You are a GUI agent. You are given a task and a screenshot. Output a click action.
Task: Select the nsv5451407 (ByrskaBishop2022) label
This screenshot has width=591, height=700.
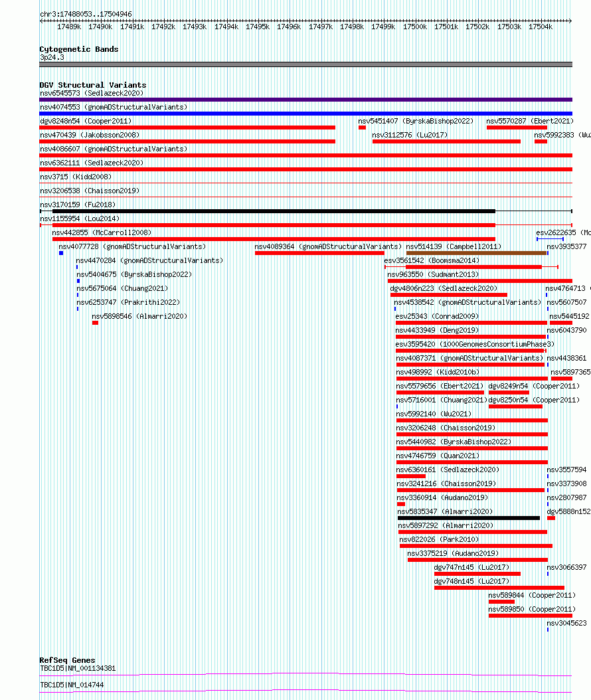click(416, 121)
